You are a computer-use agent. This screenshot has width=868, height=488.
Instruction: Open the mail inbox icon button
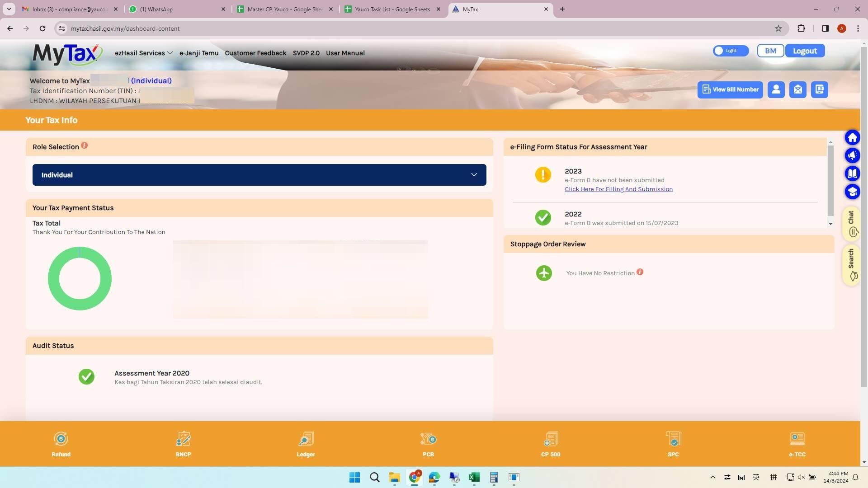pos(798,89)
